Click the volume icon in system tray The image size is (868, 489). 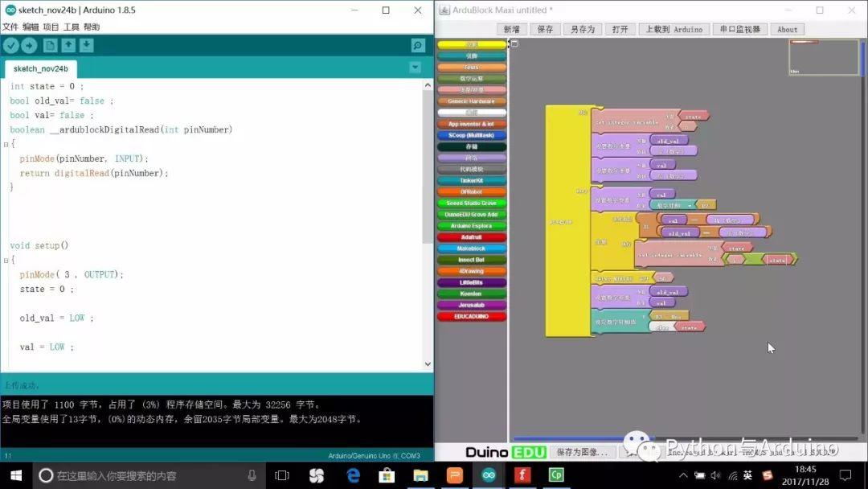716,475
